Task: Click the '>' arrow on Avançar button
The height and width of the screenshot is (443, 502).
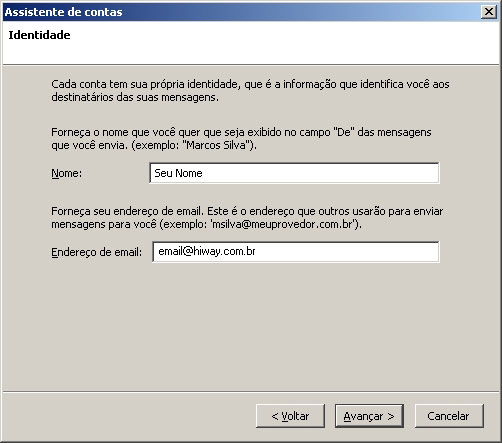Action: tap(391, 416)
